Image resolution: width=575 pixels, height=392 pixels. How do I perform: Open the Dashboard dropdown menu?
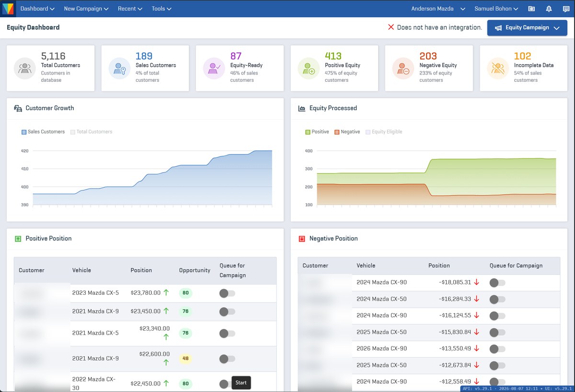(37, 9)
